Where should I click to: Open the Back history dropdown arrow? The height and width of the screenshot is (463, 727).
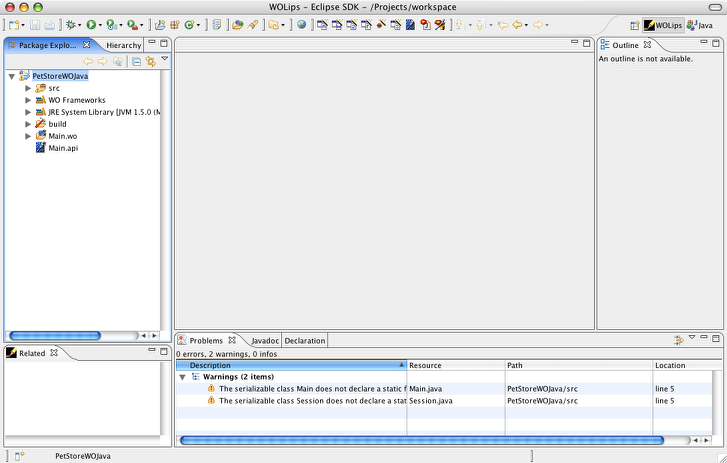click(526, 25)
